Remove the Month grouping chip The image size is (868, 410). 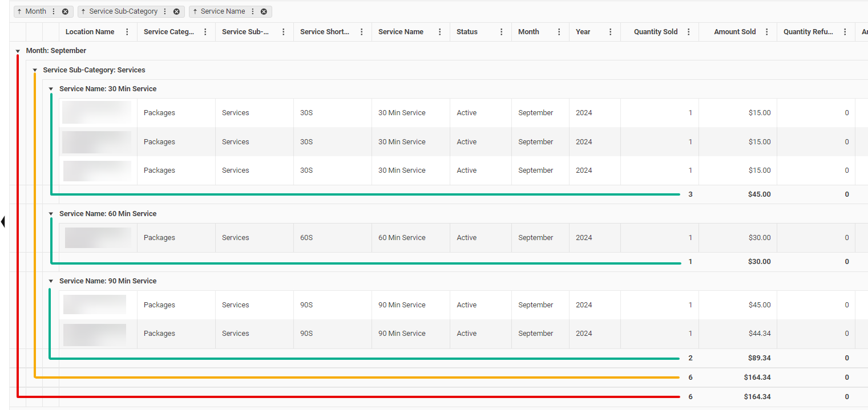pyautogui.click(x=65, y=11)
